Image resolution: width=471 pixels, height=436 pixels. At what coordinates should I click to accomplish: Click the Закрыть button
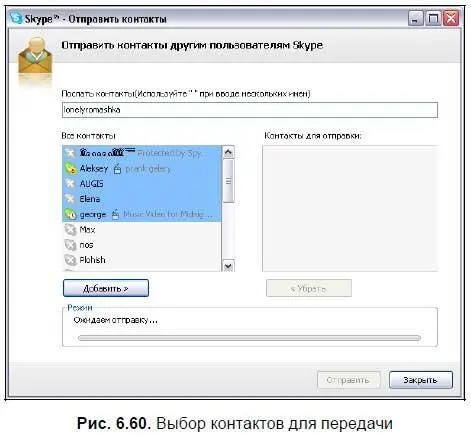click(421, 380)
